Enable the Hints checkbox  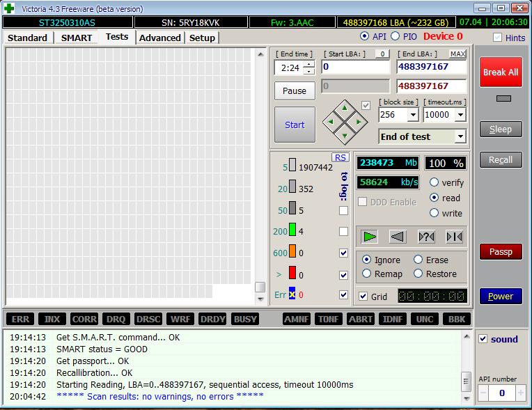coord(497,38)
